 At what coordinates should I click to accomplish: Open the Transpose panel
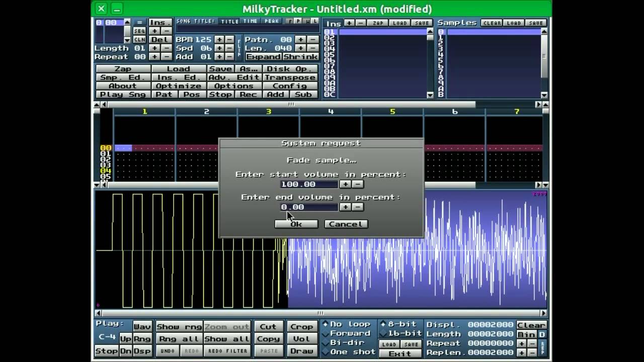pos(290,77)
